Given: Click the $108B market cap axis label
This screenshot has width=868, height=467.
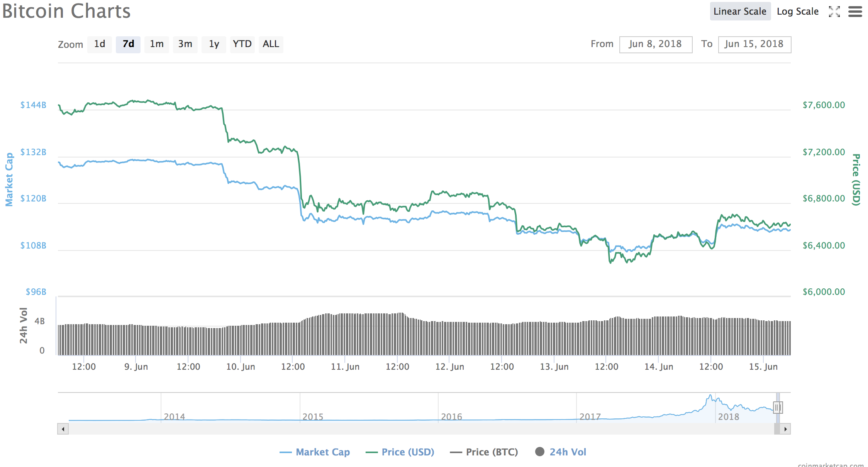Looking at the screenshot, I should pos(33,245).
